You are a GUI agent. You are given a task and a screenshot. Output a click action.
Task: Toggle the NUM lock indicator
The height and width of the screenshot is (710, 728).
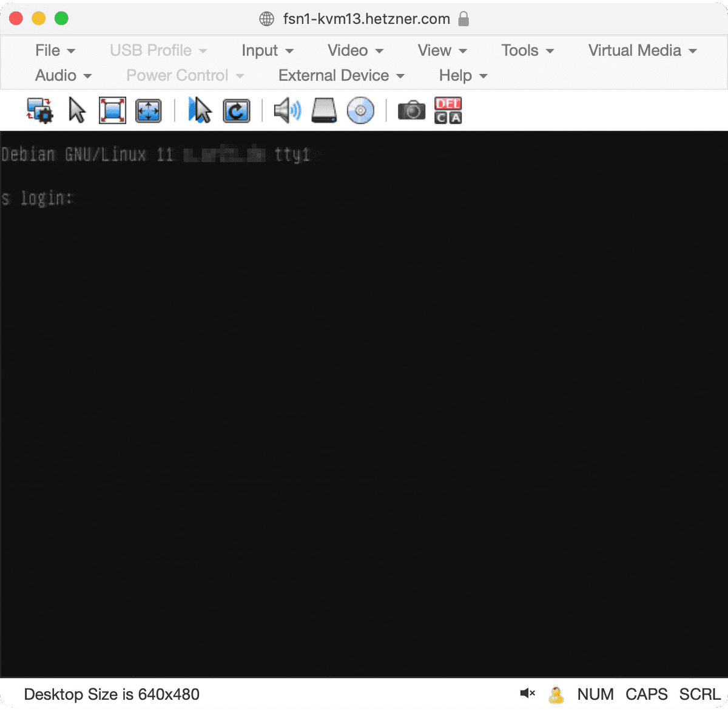click(x=596, y=694)
